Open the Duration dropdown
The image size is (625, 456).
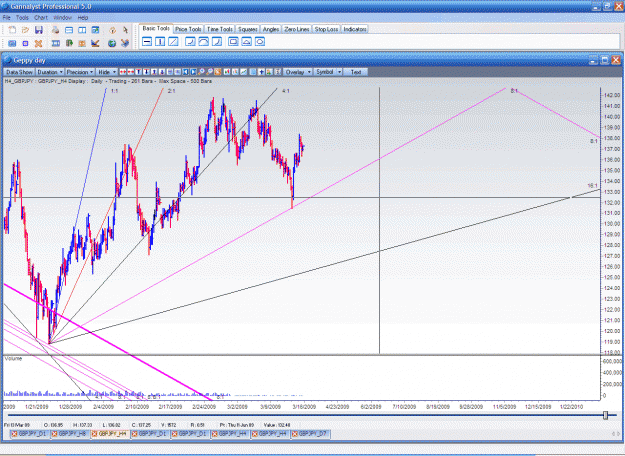(x=50, y=72)
